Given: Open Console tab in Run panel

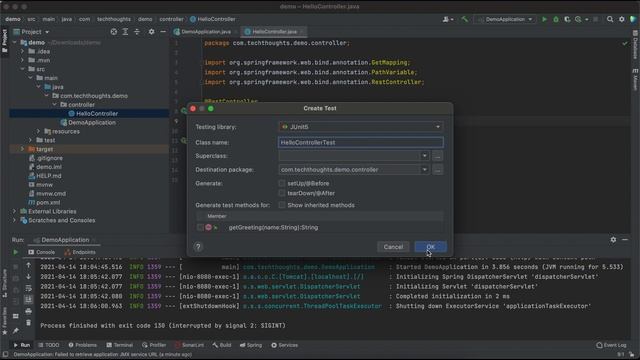Looking at the screenshot, I should pyautogui.click(x=41, y=252).
